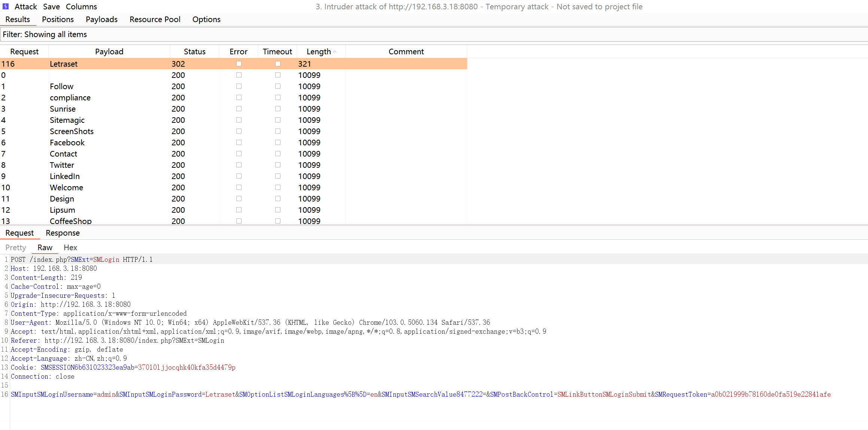Sort by the Comment column header
This screenshot has height=430, width=868.
click(x=406, y=52)
